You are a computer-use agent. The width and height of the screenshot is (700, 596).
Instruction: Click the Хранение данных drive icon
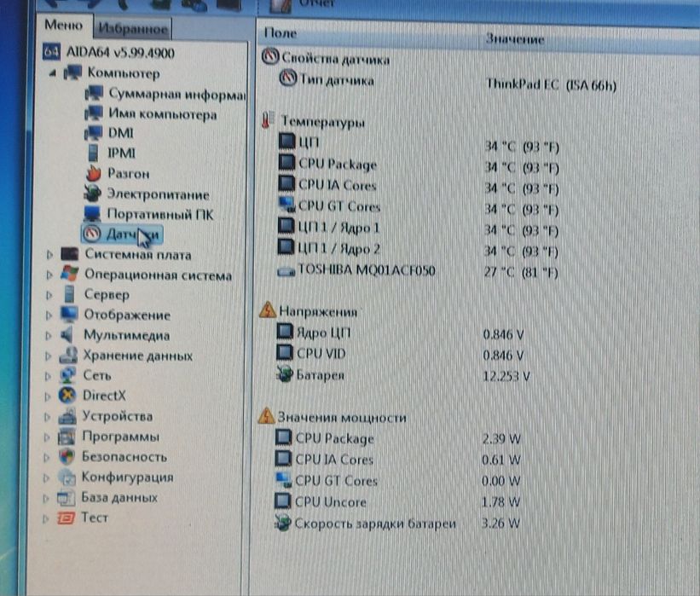[68, 355]
